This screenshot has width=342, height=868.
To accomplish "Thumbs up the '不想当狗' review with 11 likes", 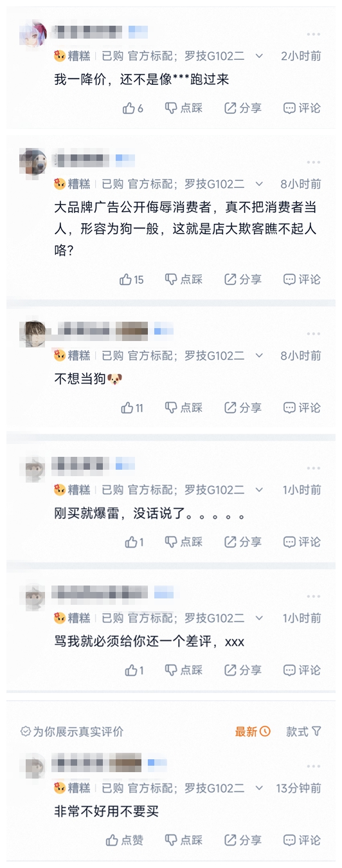I will tap(132, 408).
